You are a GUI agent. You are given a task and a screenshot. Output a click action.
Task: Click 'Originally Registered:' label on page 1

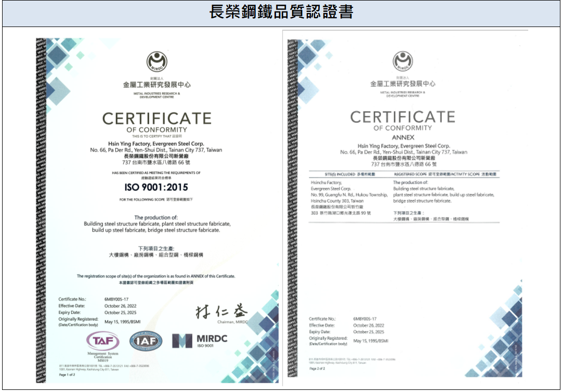79,319
